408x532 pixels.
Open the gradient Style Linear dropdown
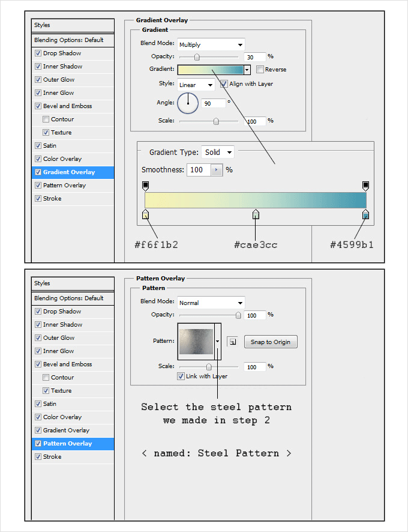pyautogui.click(x=196, y=85)
